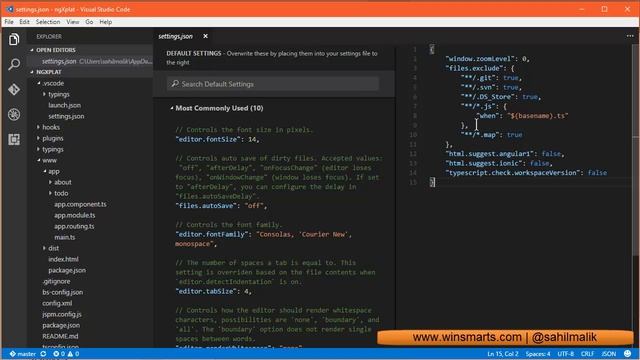Click the Search Default Settings field
The width and height of the screenshot is (640, 360).
(x=273, y=84)
